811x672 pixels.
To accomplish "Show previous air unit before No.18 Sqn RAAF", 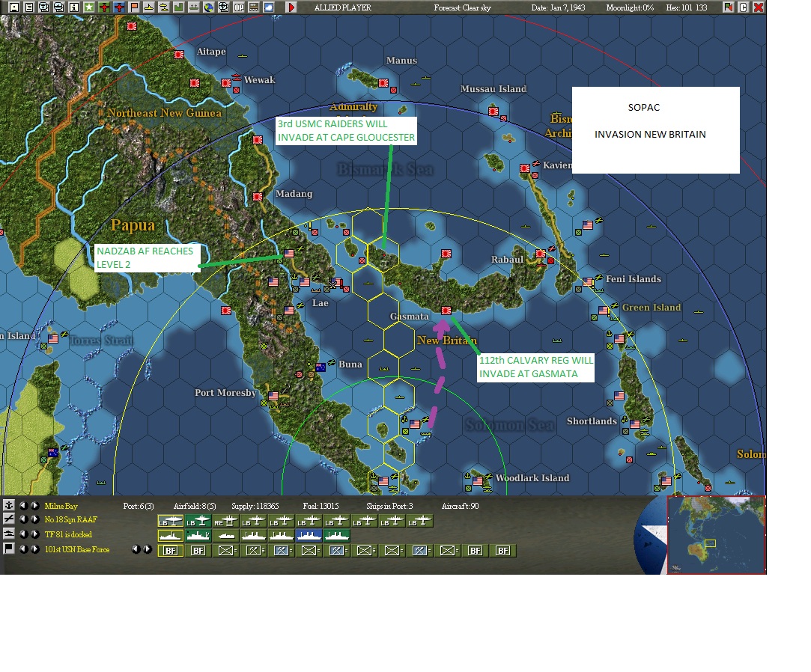I will (24, 519).
